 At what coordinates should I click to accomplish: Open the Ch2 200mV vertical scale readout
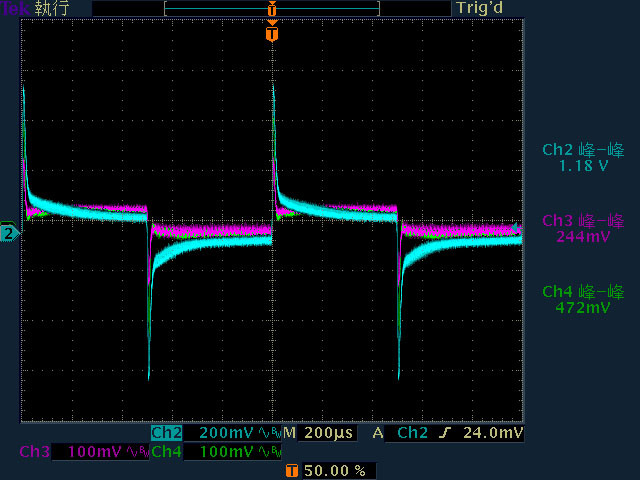click(x=226, y=433)
